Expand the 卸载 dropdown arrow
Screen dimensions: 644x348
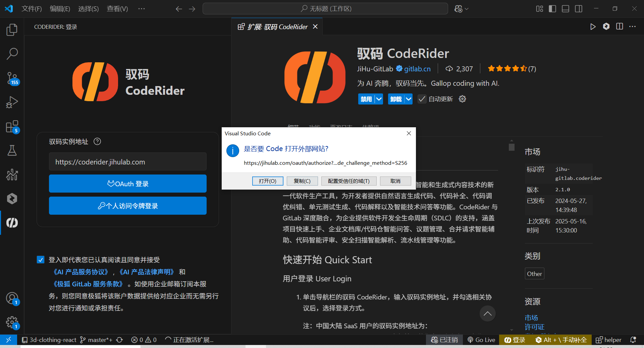click(409, 99)
